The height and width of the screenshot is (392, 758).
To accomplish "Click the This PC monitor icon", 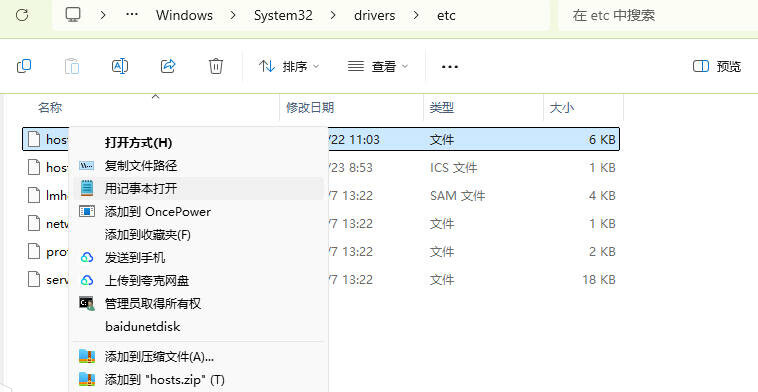I will tap(73, 15).
